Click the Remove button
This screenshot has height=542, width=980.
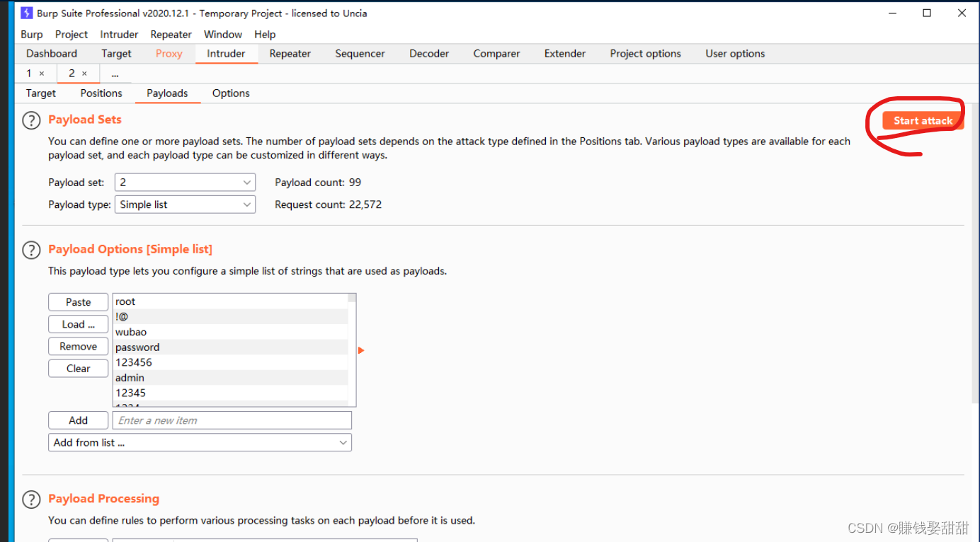78,347
